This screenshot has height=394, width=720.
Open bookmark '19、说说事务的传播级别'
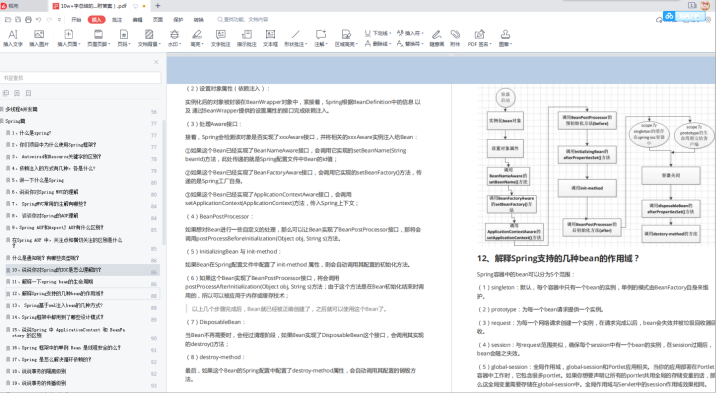pyautogui.click(x=39, y=383)
